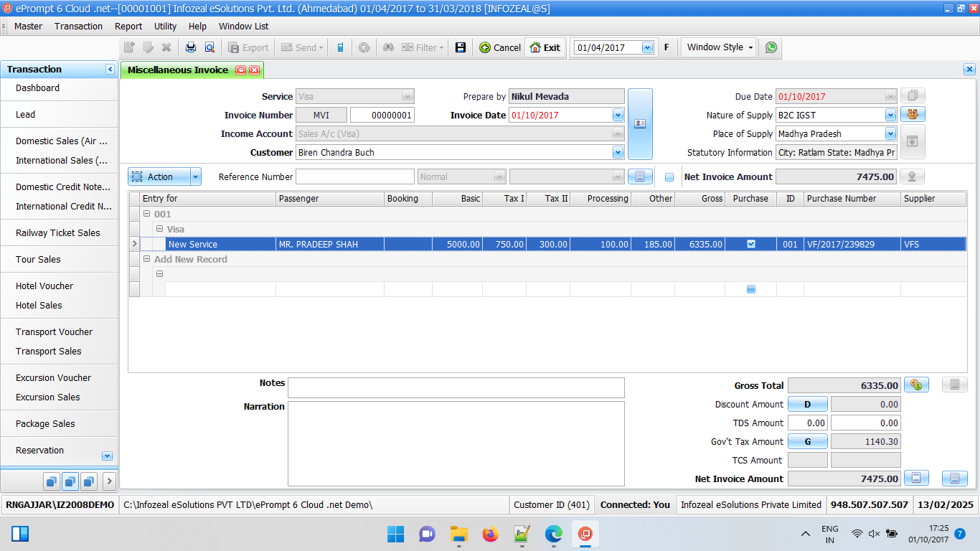Toggle the checkbox left of Net Invoice Amount label
The width and height of the screenshot is (980, 551).
coord(669,177)
